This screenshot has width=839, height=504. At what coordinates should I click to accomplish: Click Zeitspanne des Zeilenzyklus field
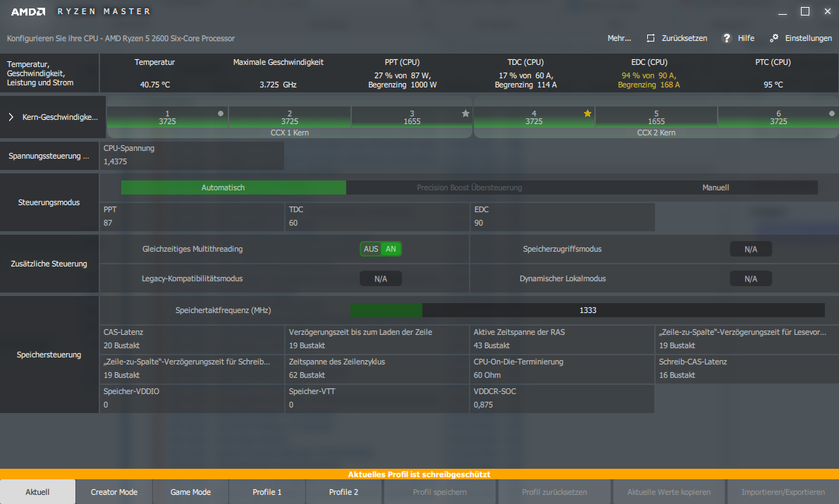click(377, 369)
